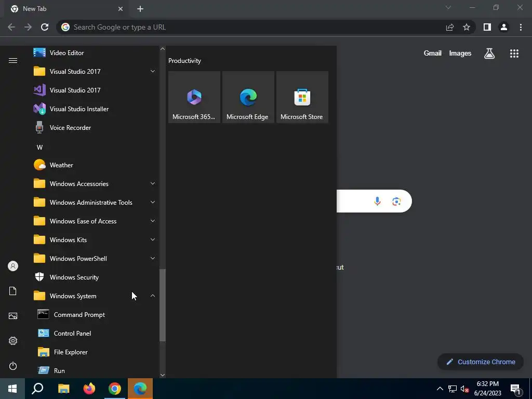Open the Run dialog entry

[x=94, y=370]
